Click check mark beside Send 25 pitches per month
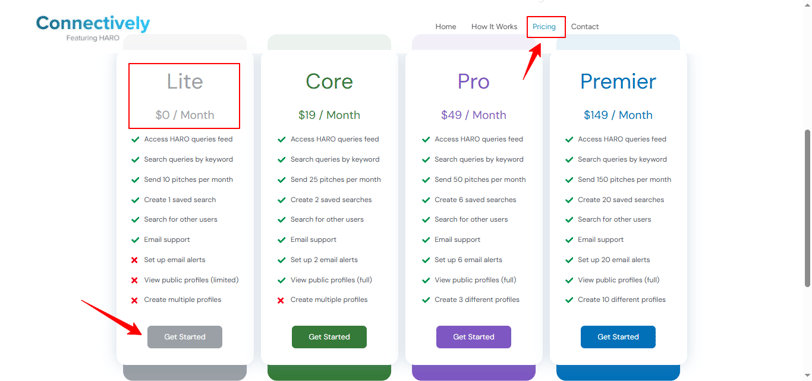Viewport: 812px width, 381px height. coord(282,180)
